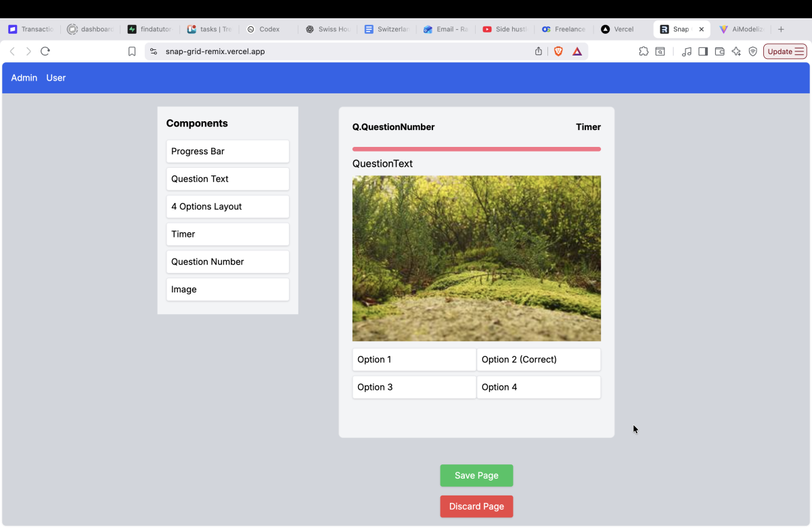This screenshot has height=528, width=812.
Task: Click the share icon in the address bar
Action: pos(539,51)
